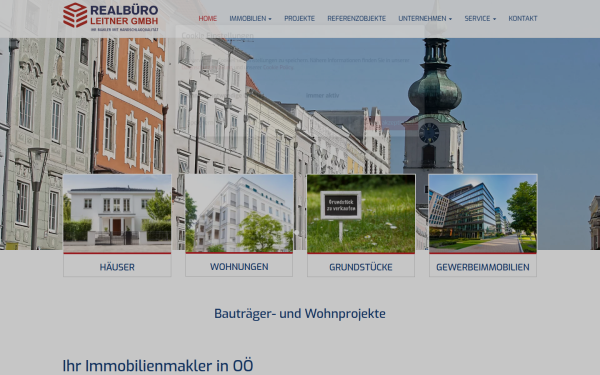Click the 'Bauträger- und Wohnprojekte' heading
The height and width of the screenshot is (375, 600).
click(300, 313)
